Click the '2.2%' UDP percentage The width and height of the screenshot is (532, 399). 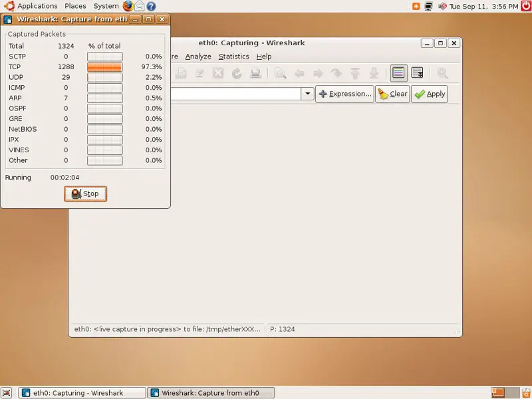(154, 77)
